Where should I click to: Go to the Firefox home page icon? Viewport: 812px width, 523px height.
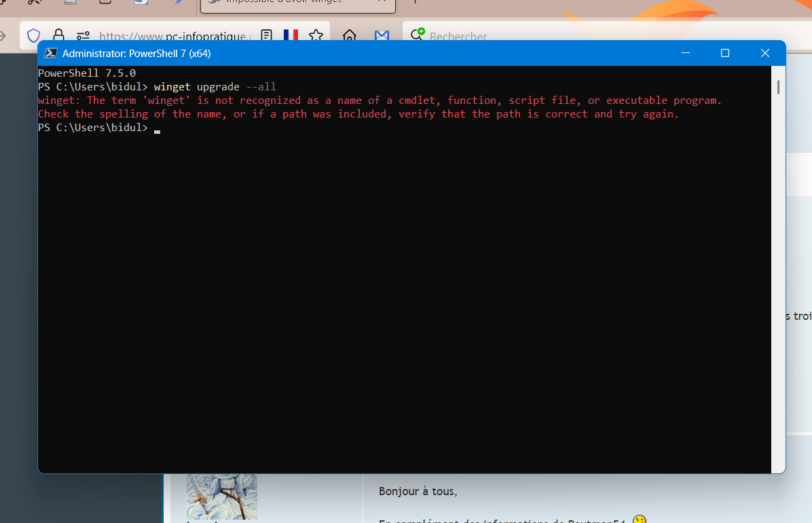click(x=350, y=35)
